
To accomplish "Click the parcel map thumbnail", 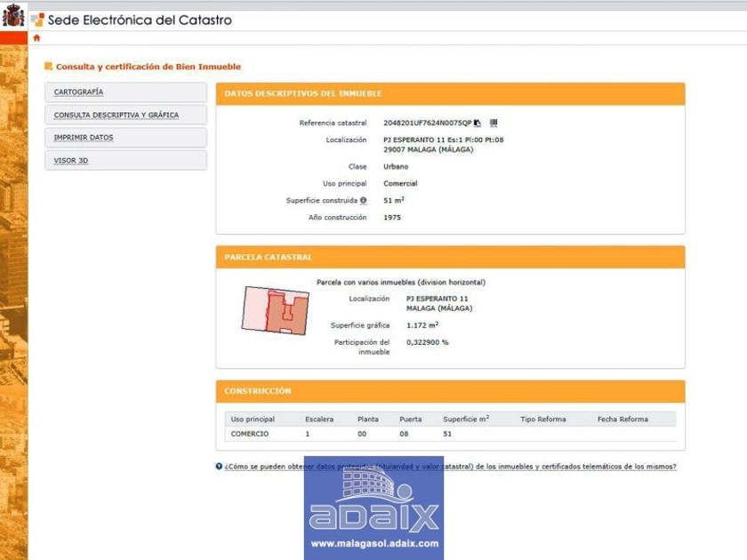I will click(x=275, y=309).
